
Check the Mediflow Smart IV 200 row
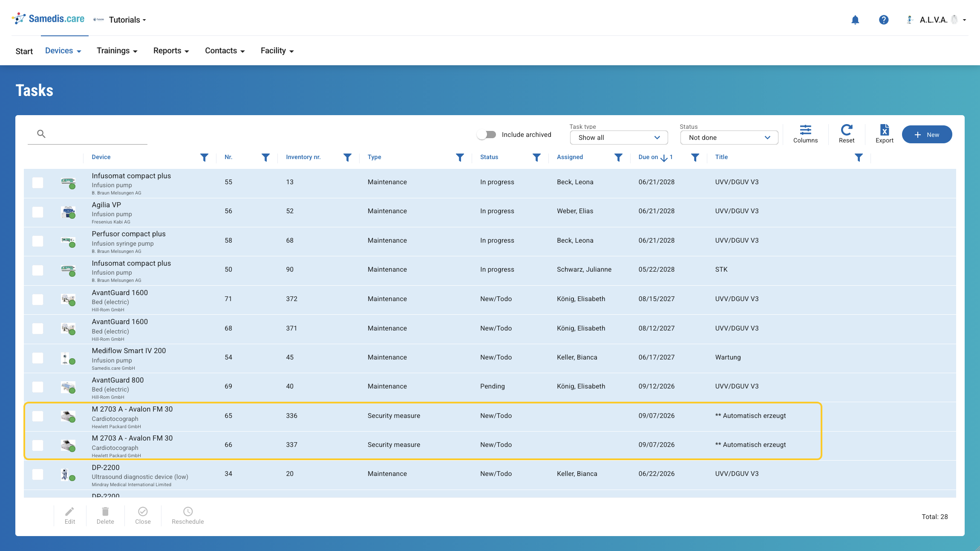coord(37,358)
